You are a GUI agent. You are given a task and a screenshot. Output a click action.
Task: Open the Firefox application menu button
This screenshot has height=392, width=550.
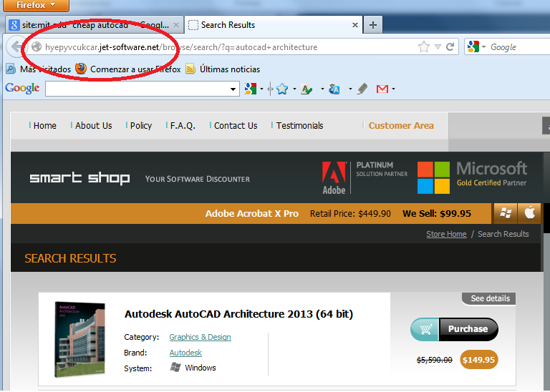(36, 5)
